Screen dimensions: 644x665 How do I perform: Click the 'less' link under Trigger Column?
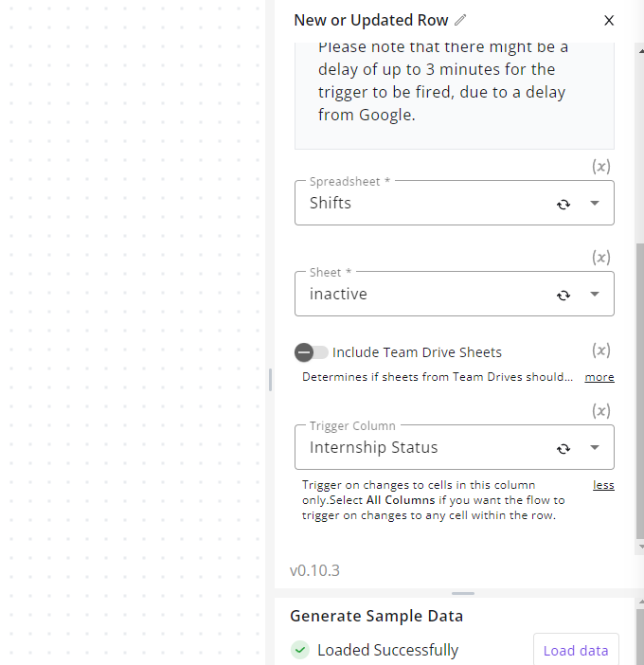603,485
